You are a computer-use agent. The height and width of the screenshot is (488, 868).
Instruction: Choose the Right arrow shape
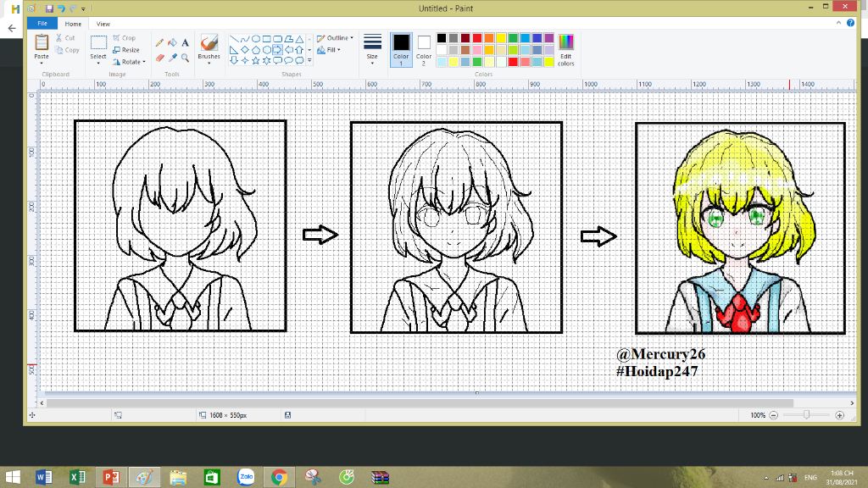click(x=277, y=50)
